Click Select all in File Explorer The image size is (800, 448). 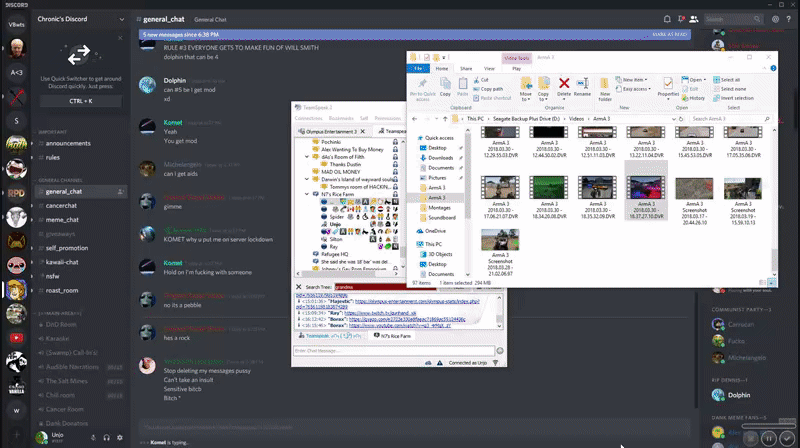727,80
